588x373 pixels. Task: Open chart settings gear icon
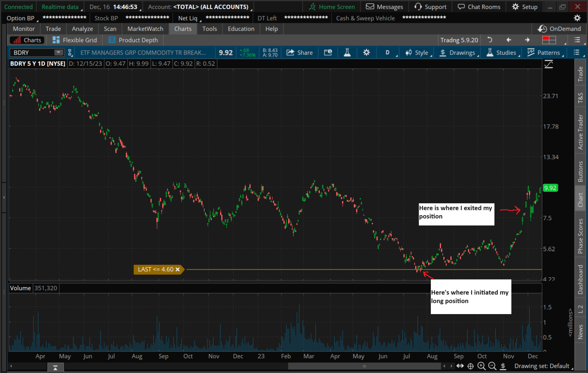tap(366, 53)
